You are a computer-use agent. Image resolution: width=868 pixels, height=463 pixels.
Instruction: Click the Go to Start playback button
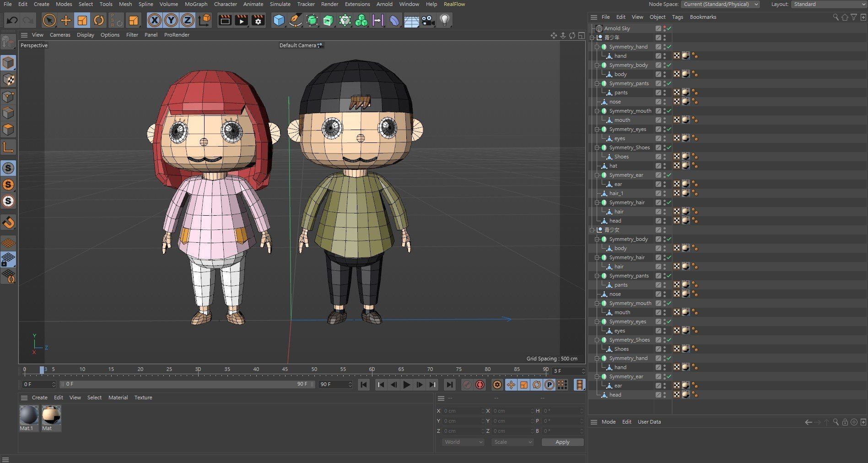pos(364,385)
